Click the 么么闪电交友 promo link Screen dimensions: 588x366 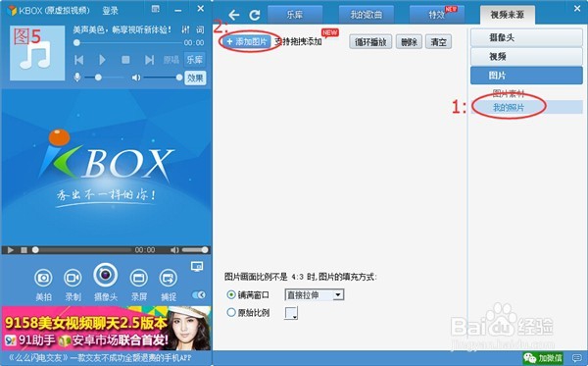tap(101, 358)
